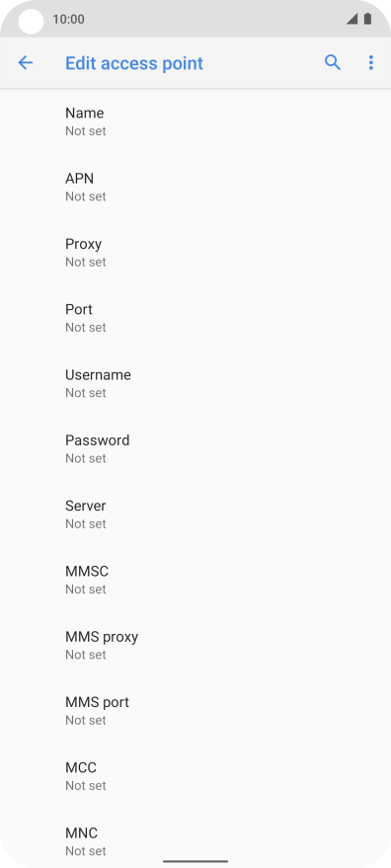Tap the battery status icon
The width and height of the screenshot is (391, 868).
click(367, 19)
